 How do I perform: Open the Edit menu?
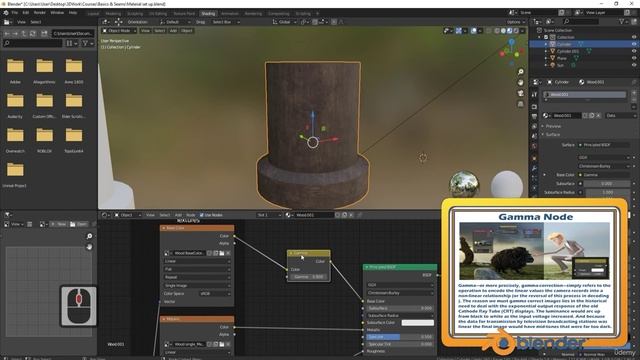coord(26,13)
